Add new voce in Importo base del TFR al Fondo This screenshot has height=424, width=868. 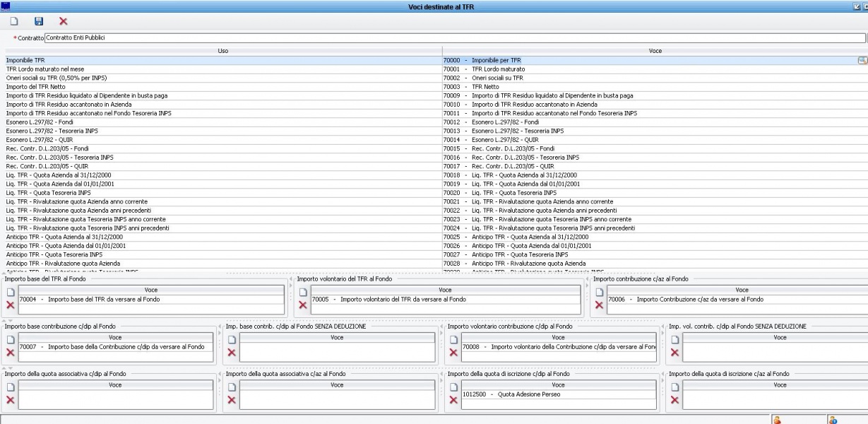[10, 292]
